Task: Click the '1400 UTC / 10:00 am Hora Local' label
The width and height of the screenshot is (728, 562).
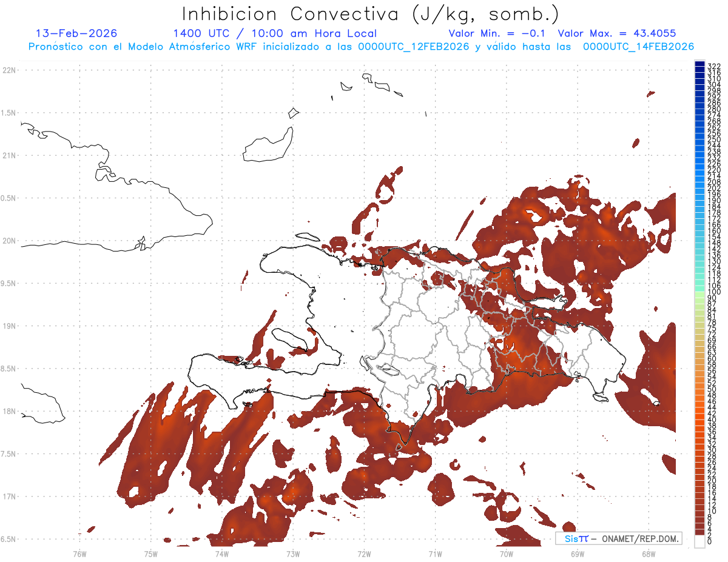Action: 275,33
